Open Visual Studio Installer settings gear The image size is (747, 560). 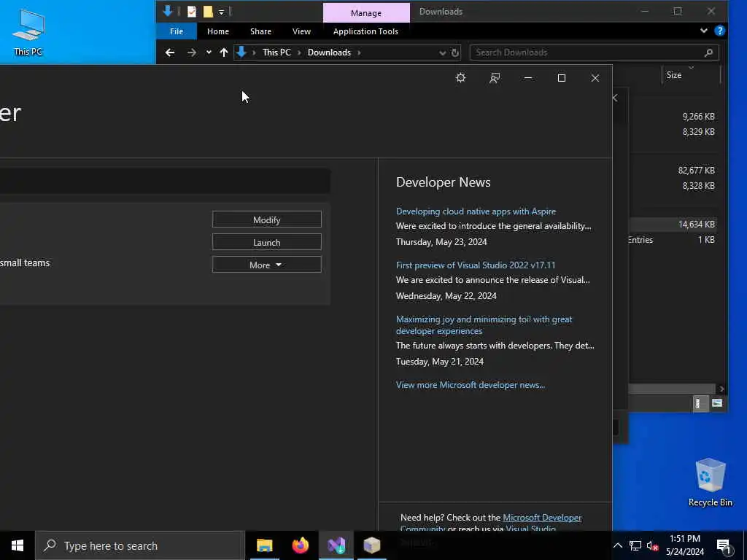(x=460, y=77)
